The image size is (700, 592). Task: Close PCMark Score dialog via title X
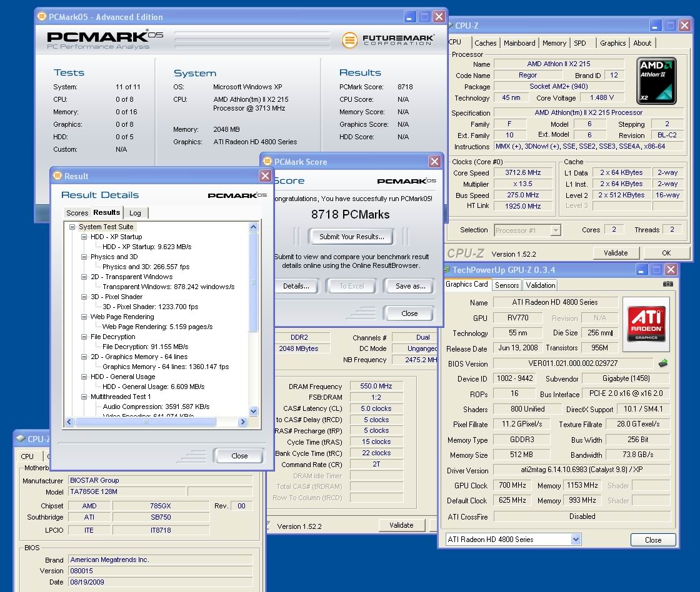point(434,161)
